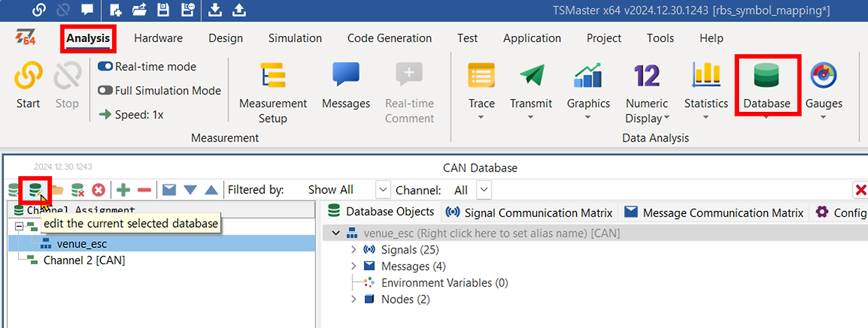Image resolution: width=868 pixels, height=328 pixels.
Task: Collapse the venue_esc root node chevron
Action: (336, 233)
